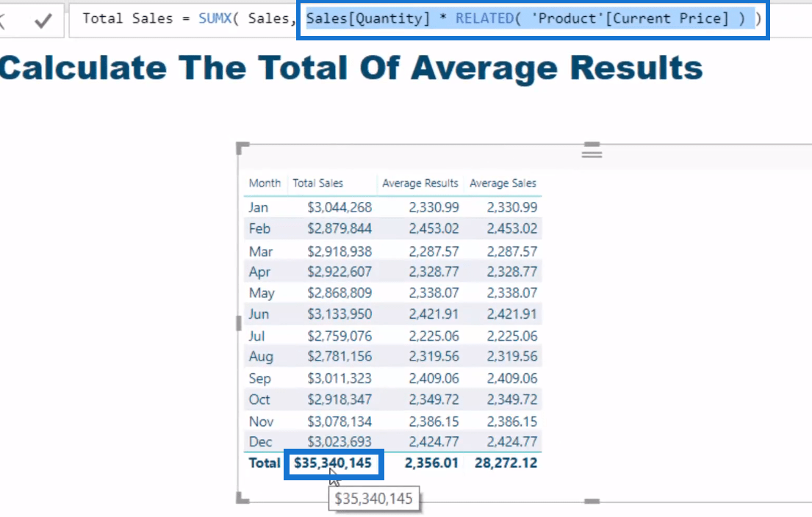Click the $2,922,607 Total Sales value
The height and width of the screenshot is (517, 812).
(x=339, y=272)
